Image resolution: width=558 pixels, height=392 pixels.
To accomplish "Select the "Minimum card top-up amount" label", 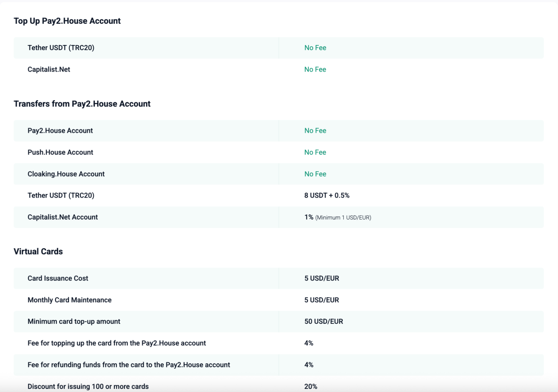I will 74,321.
